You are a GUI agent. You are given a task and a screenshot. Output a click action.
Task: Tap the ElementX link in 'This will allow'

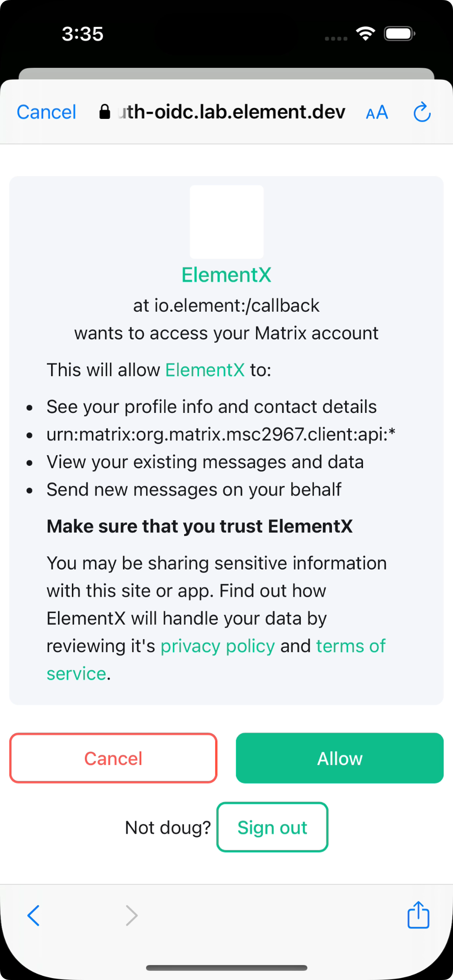pyautogui.click(x=205, y=370)
